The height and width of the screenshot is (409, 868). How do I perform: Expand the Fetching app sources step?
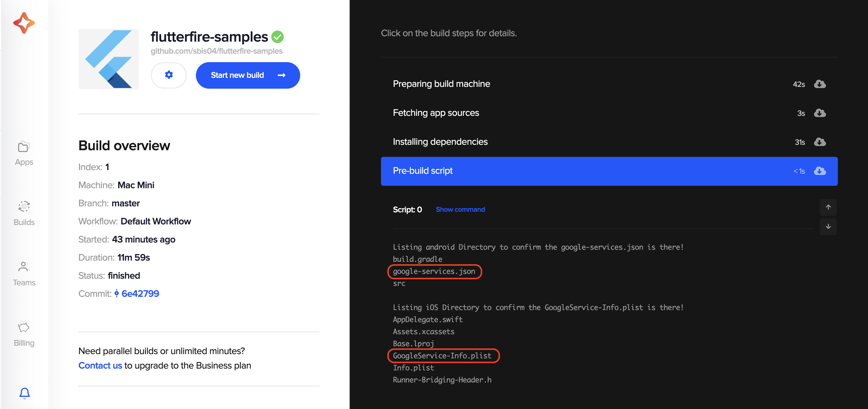tap(609, 113)
